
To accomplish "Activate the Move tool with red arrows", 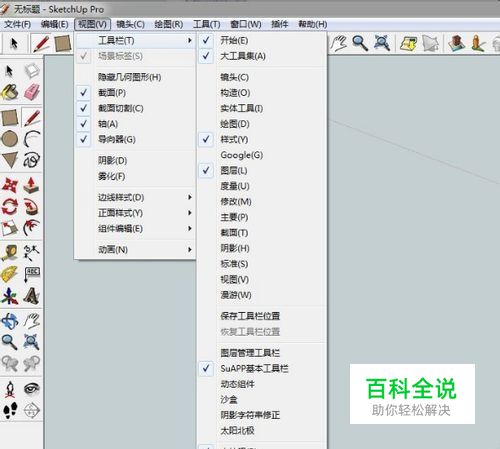I will click(10, 185).
